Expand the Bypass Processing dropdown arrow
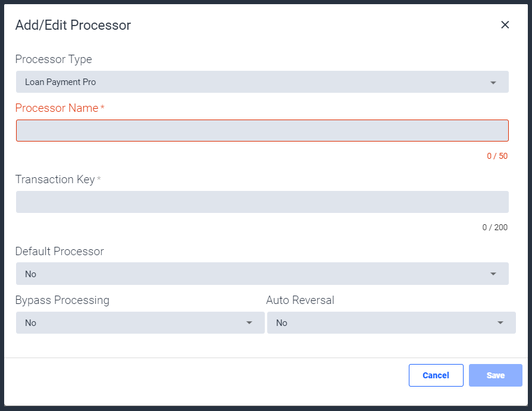This screenshot has height=411, width=532. [x=249, y=323]
